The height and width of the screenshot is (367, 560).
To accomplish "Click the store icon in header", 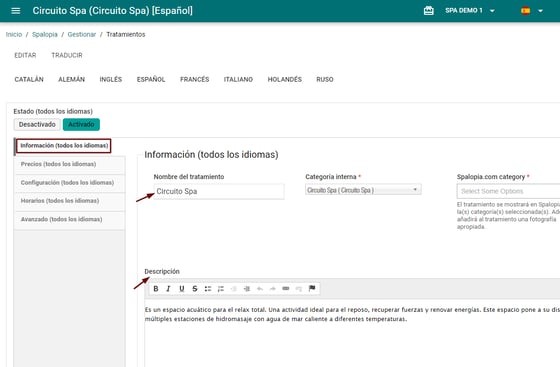I will 429,11.
